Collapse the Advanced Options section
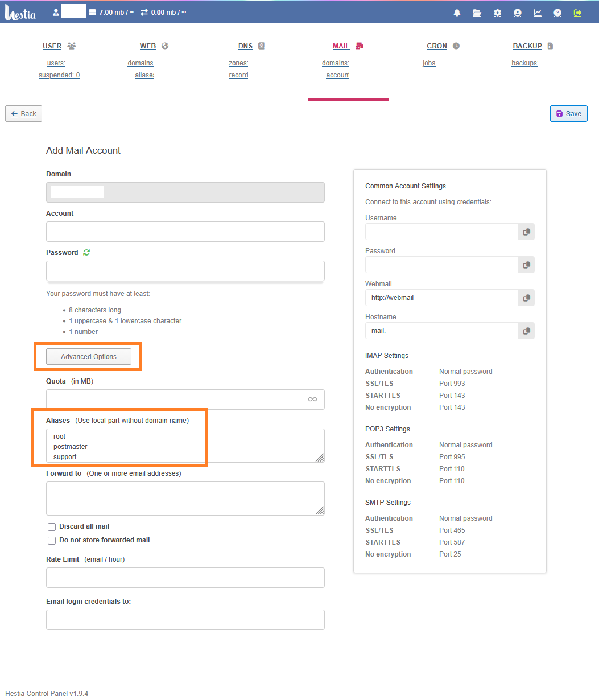 (89, 357)
